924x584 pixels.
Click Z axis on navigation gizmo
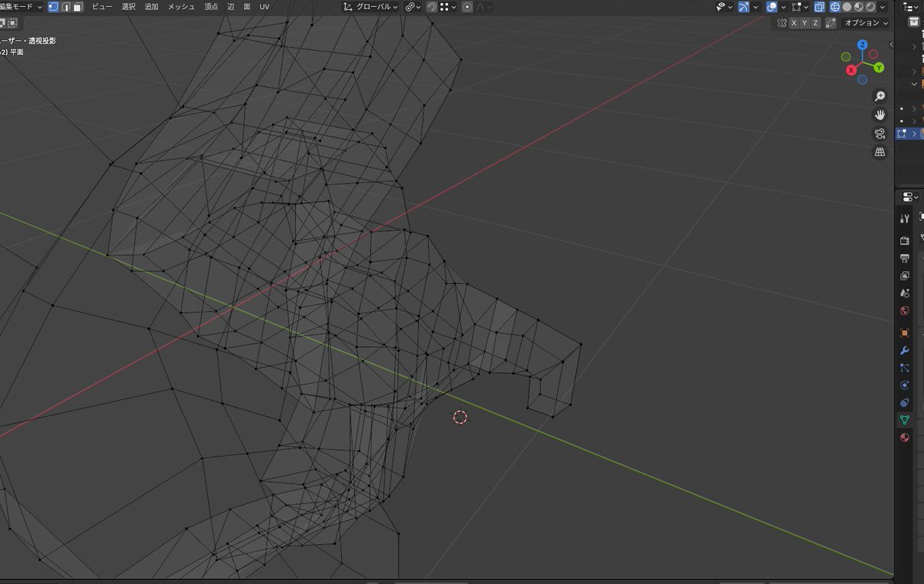(862, 45)
